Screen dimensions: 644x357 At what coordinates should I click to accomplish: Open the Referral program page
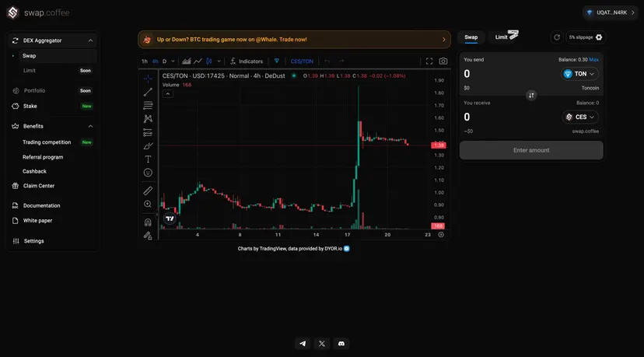[43, 157]
